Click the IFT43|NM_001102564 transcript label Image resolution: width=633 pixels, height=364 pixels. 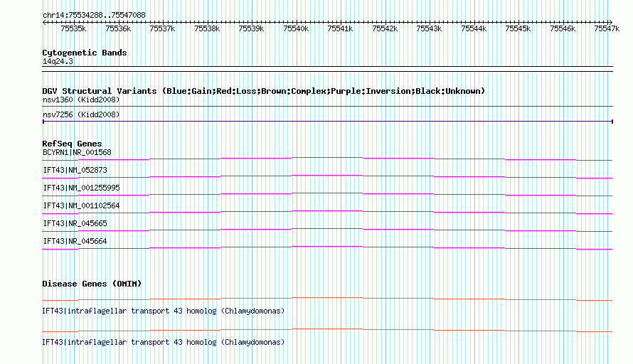pyautogui.click(x=81, y=205)
